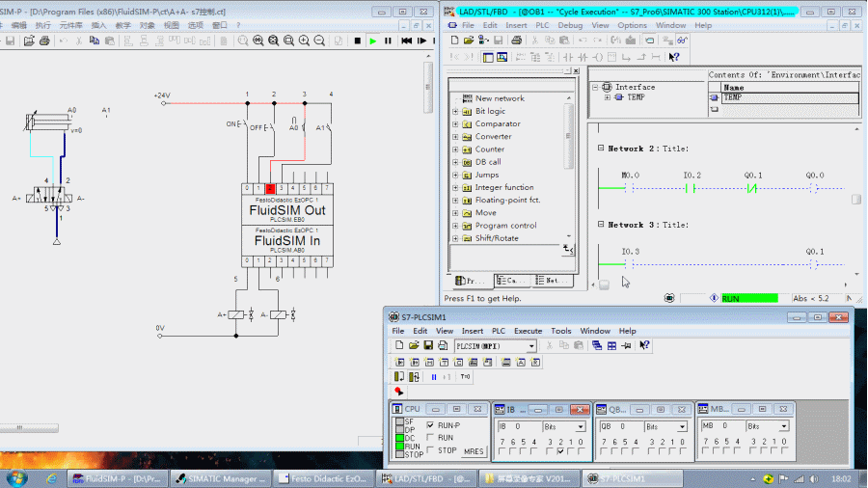The height and width of the screenshot is (488, 868).
Task: Click the LAD/STL/FBD print icon
Action: point(517,40)
